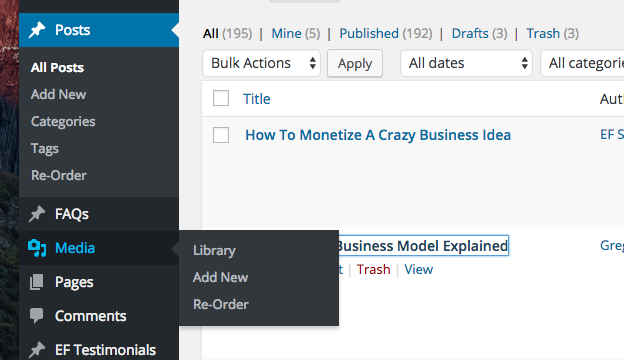Choose Add New under Posts
Image resolution: width=624 pixels, height=360 pixels.
click(58, 94)
